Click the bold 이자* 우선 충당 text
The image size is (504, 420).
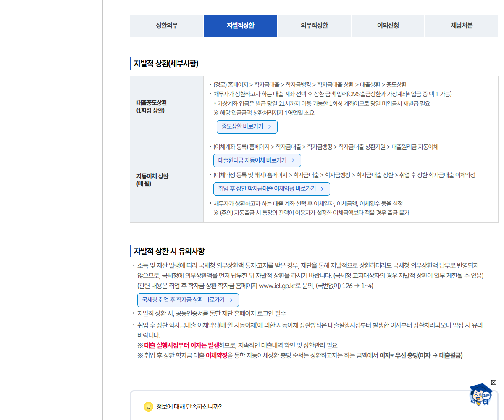(x=398, y=355)
